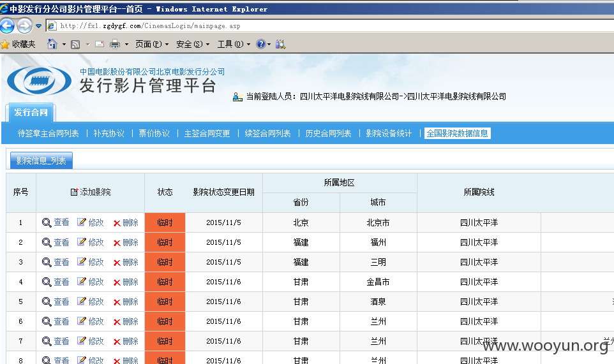Go back with the browser Back arrow

[7, 25]
